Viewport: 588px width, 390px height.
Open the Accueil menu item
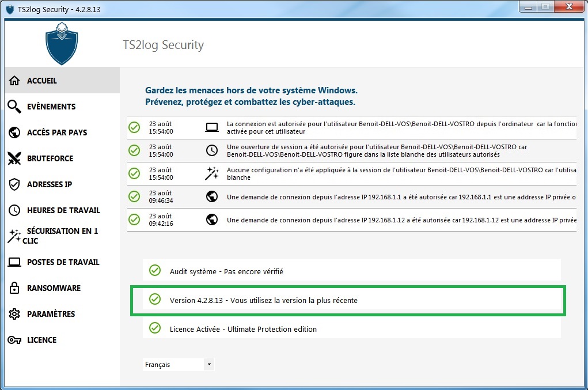pyautogui.click(x=62, y=81)
